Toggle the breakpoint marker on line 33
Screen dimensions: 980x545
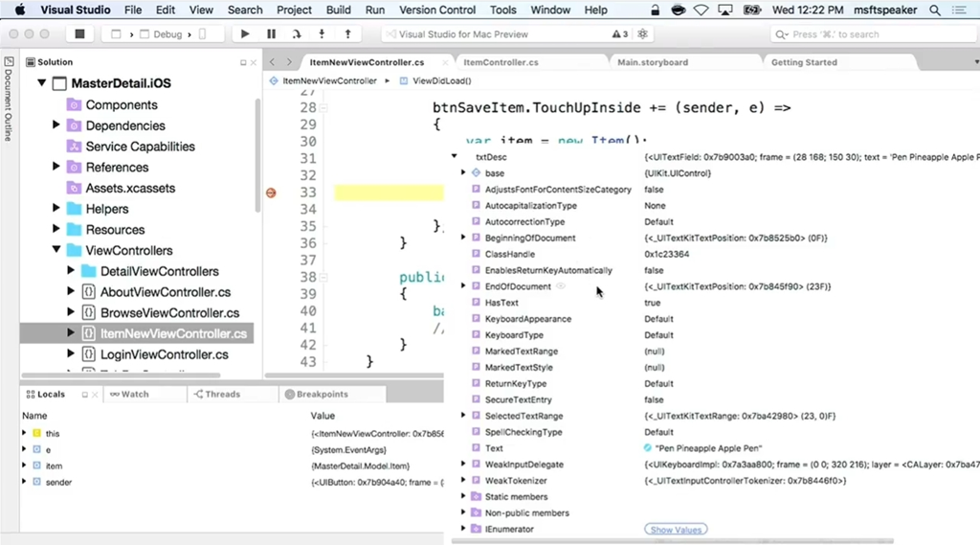pyautogui.click(x=271, y=193)
